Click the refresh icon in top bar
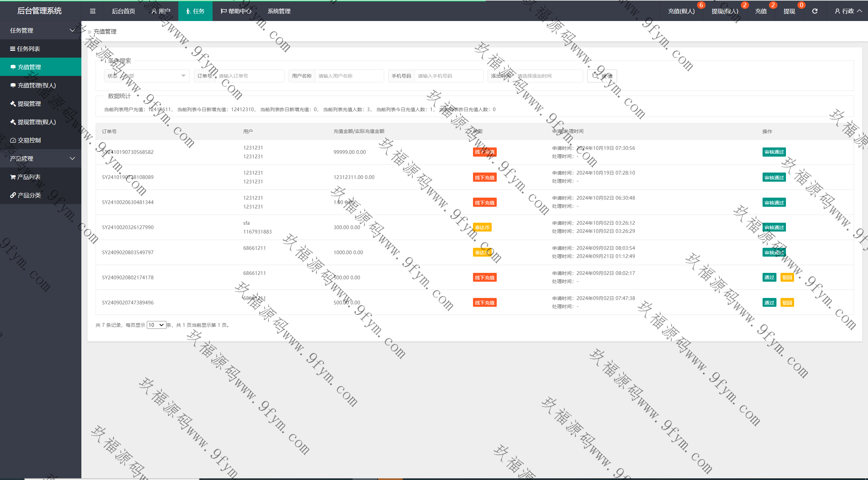 (815, 11)
